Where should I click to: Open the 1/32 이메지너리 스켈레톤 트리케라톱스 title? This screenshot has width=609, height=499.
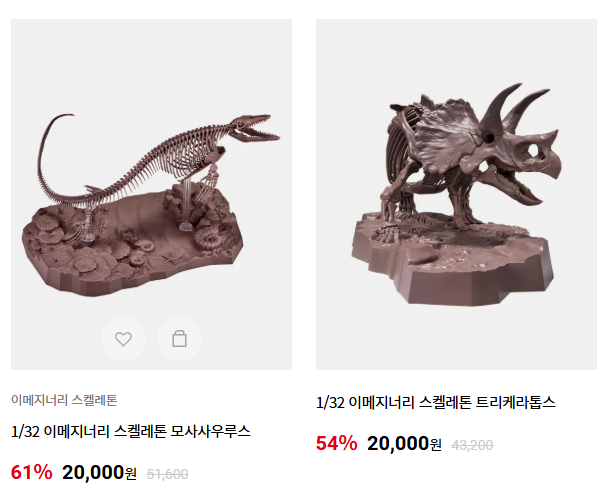point(436,402)
